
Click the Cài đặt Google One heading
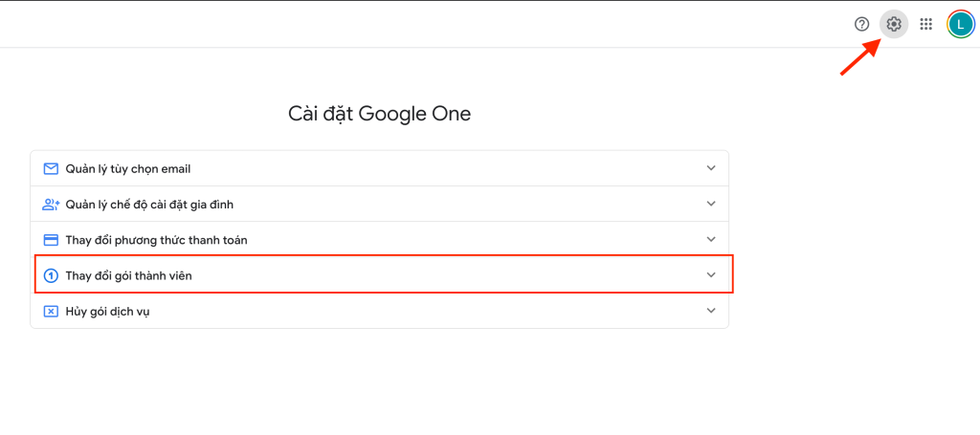(379, 115)
